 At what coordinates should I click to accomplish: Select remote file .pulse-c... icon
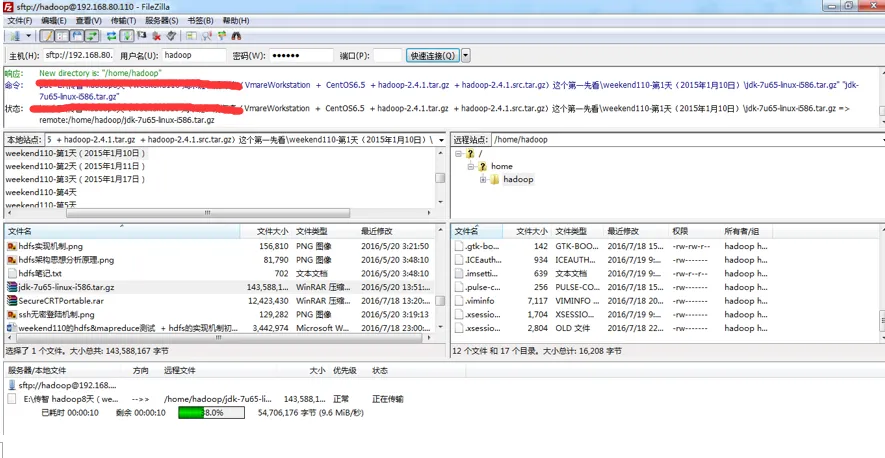click(459, 287)
